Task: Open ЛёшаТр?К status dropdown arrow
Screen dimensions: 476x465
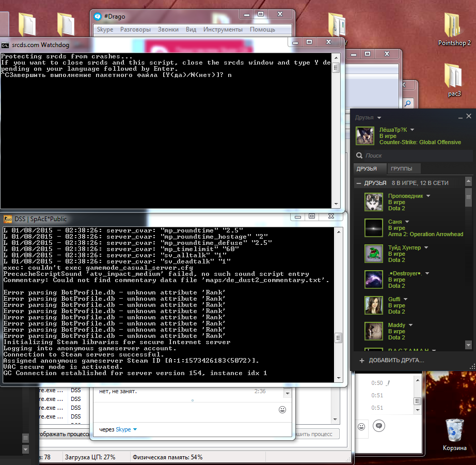Action: (x=412, y=130)
